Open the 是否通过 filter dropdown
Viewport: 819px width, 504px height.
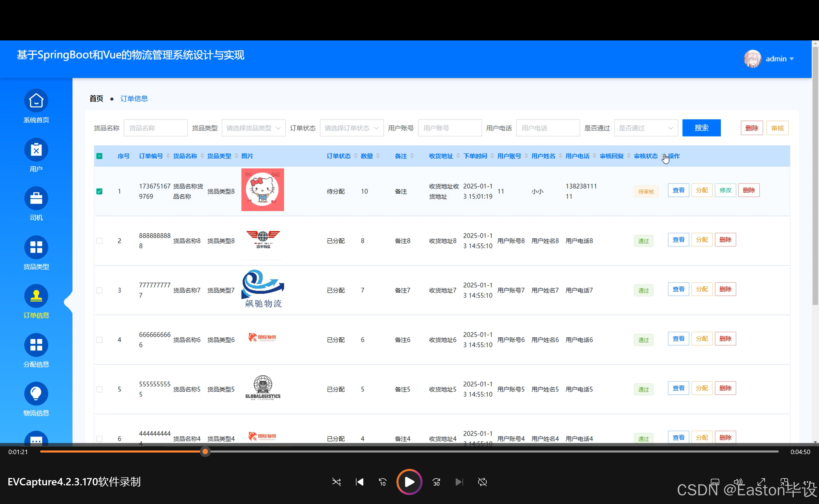coord(646,128)
